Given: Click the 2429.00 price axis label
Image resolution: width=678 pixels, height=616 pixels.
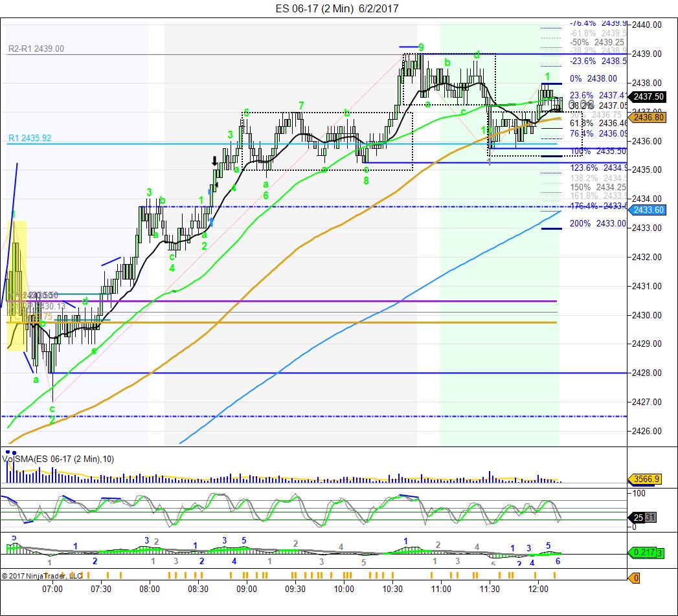Looking at the screenshot, I should [x=646, y=344].
